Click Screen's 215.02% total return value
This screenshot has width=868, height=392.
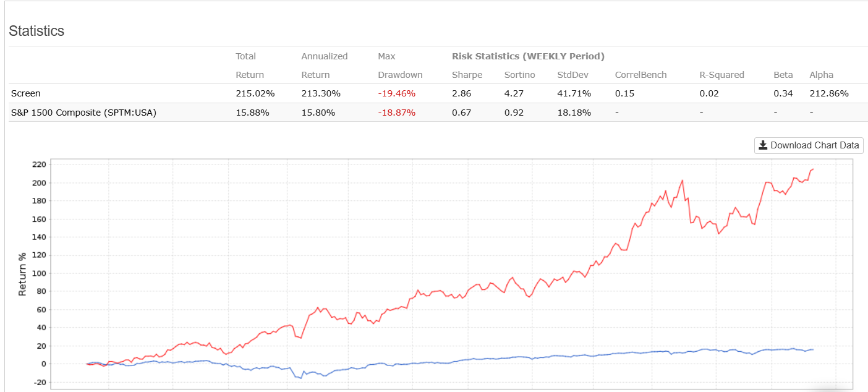coord(255,93)
